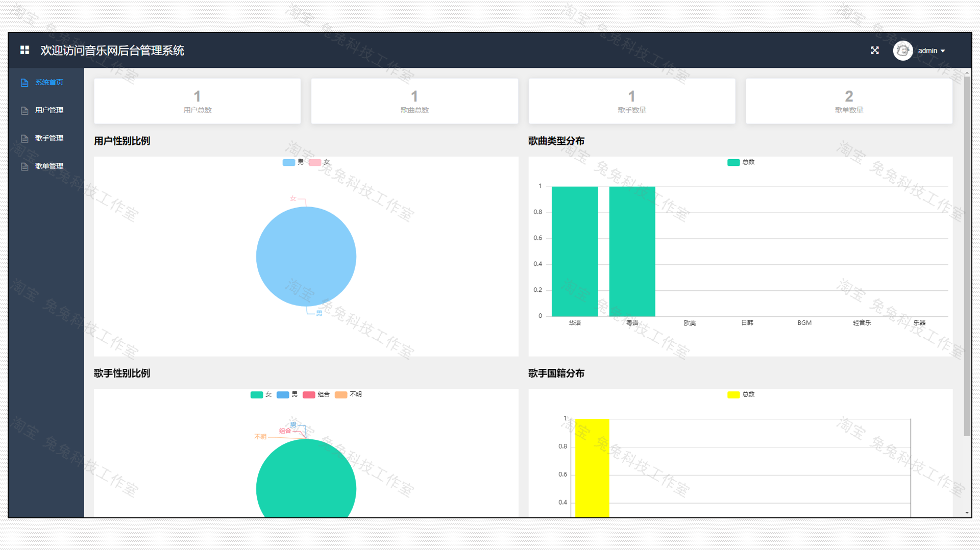980x551 pixels.
Task: Open the admin account dropdown
Action: pos(930,50)
